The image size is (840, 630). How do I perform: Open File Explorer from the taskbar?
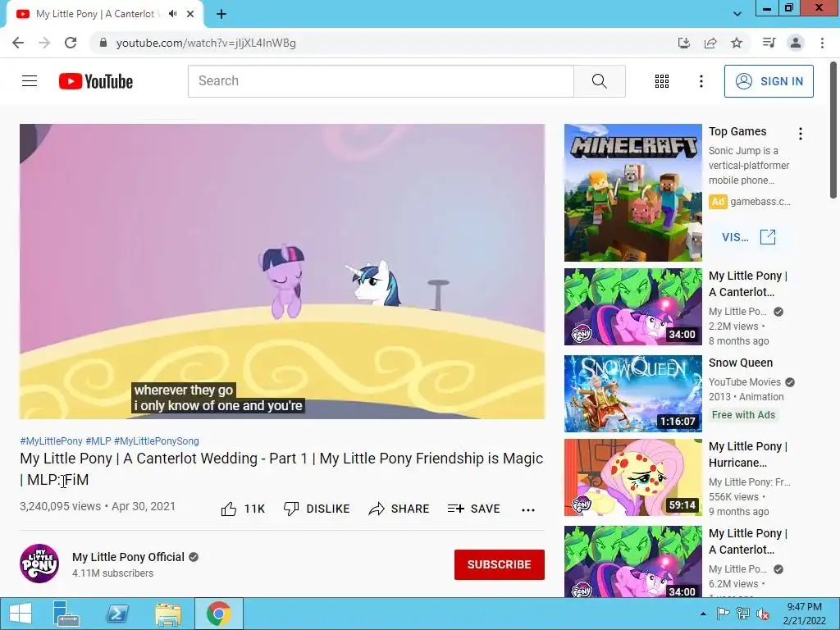tap(167, 614)
